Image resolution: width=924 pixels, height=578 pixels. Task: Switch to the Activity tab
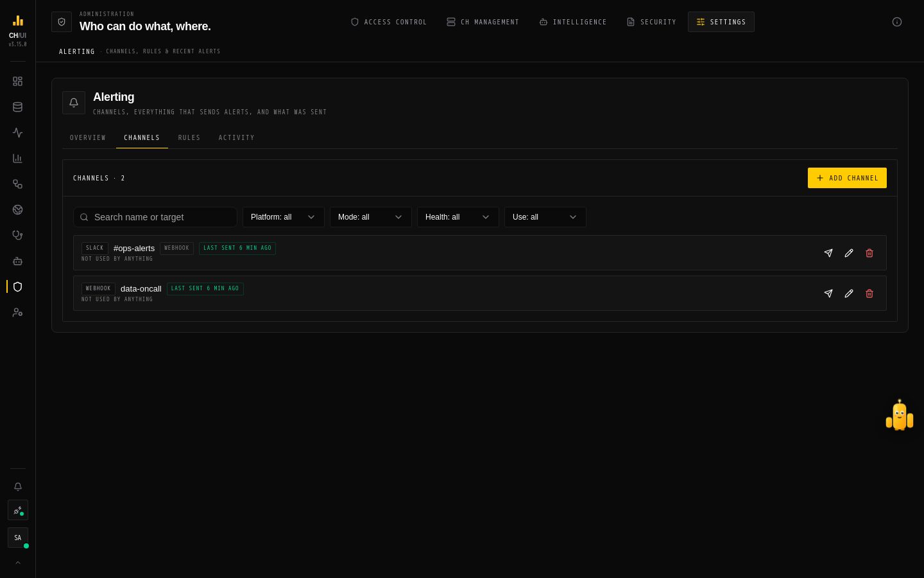coord(237,137)
